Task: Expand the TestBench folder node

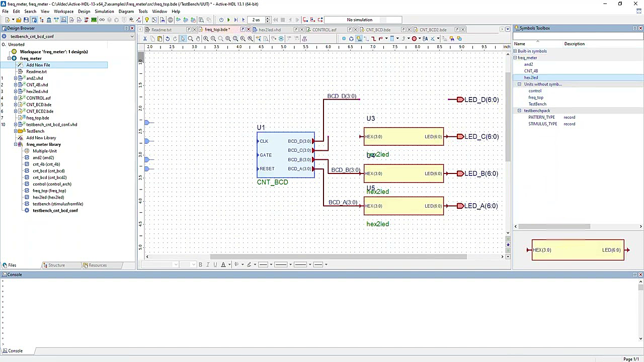Action: pyautogui.click(x=16, y=131)
